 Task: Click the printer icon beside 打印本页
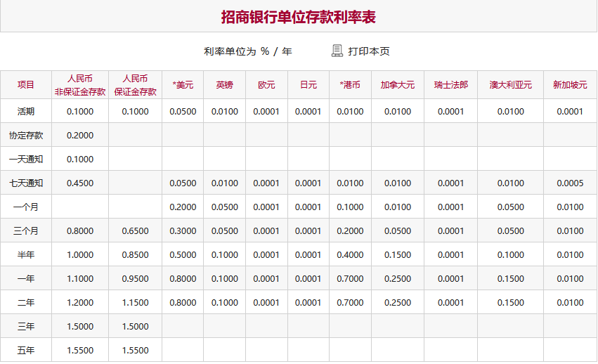coord(337,51)
